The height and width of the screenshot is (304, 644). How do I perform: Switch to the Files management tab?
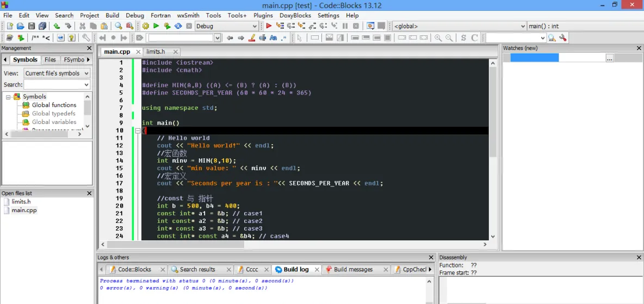tap(50, 60)
